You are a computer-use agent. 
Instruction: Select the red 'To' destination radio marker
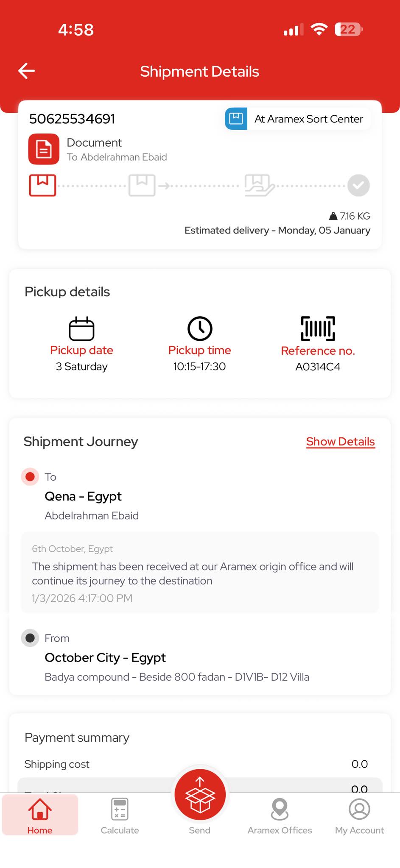(30, 477)
